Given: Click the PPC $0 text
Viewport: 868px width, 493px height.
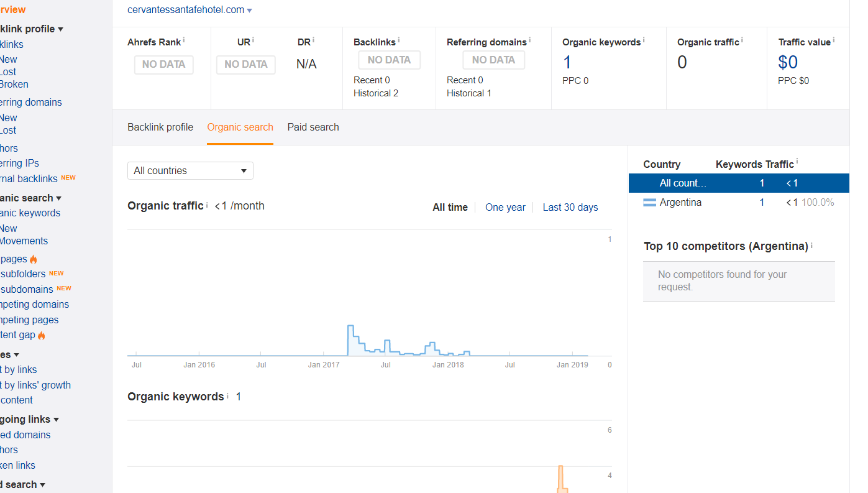Looking at the screenshot, I should coord(793,81).
